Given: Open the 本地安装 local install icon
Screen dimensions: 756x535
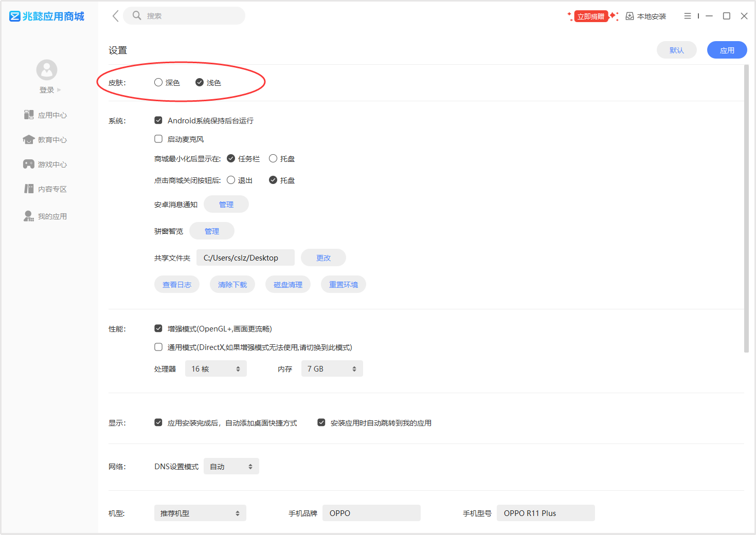Looking at the screenshot, I should click(x=629, y=16).
